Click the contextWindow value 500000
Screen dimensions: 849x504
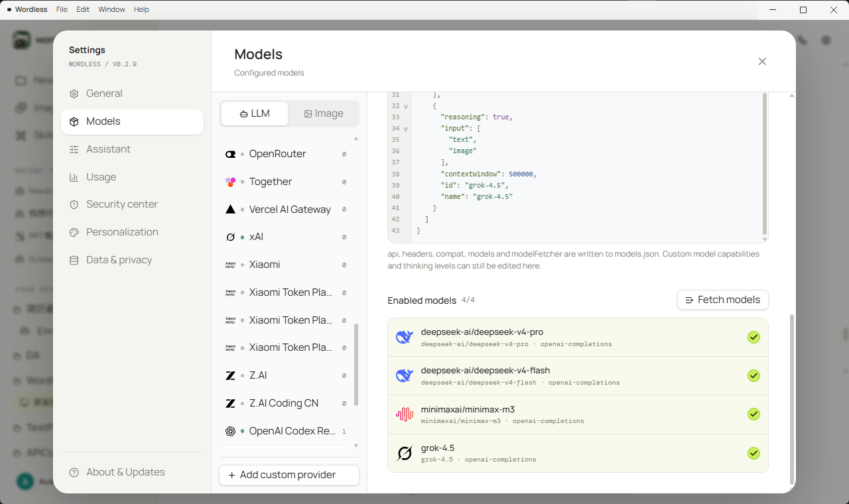[521, 174]
